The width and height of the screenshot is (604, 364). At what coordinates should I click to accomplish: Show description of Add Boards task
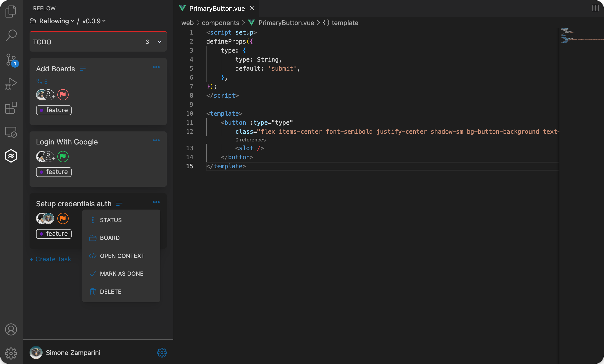83,69
